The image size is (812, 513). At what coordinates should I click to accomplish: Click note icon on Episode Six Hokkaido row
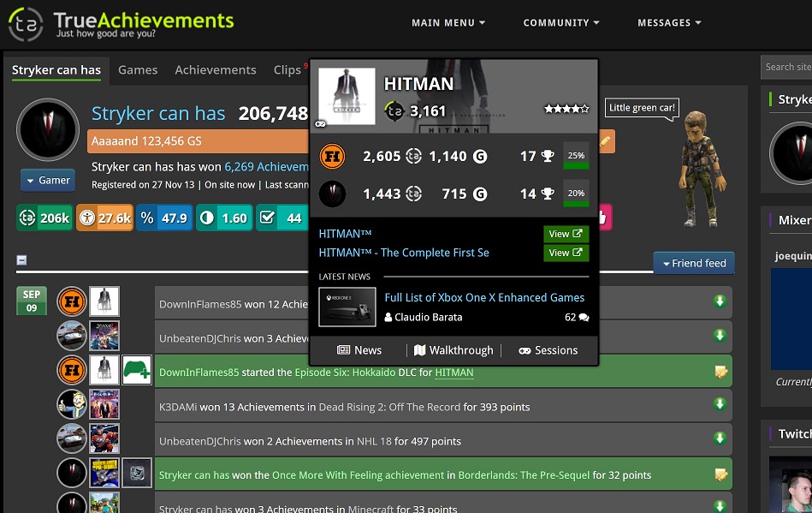pos(720,372)
